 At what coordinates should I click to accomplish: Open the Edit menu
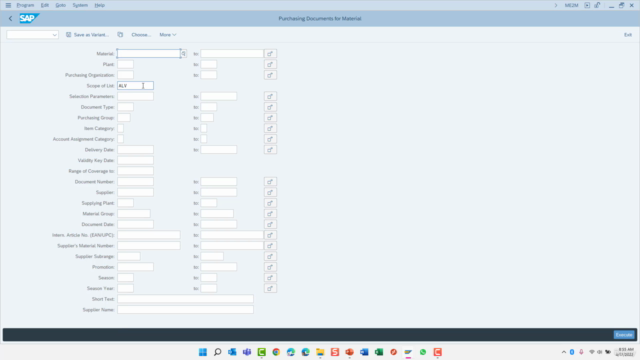pos(44,5)
